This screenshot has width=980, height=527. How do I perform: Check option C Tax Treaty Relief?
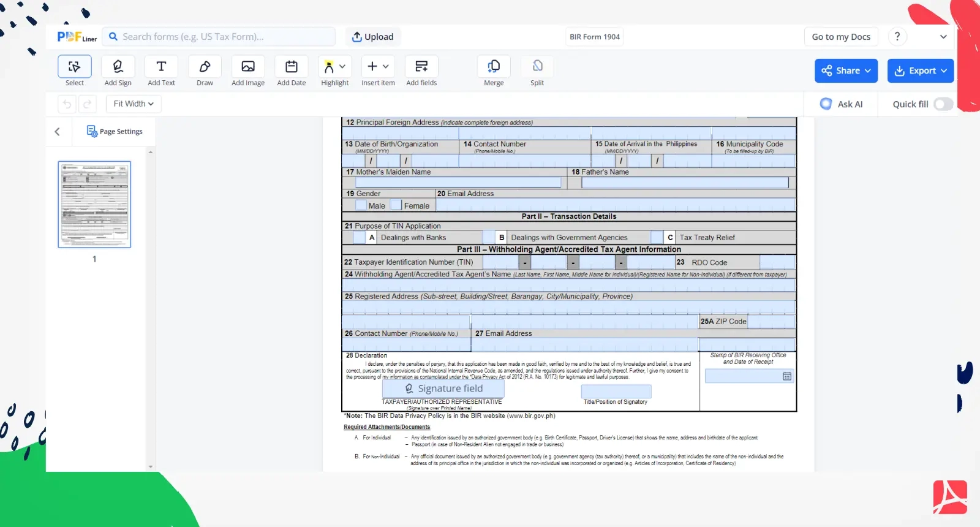coord(657,237)
